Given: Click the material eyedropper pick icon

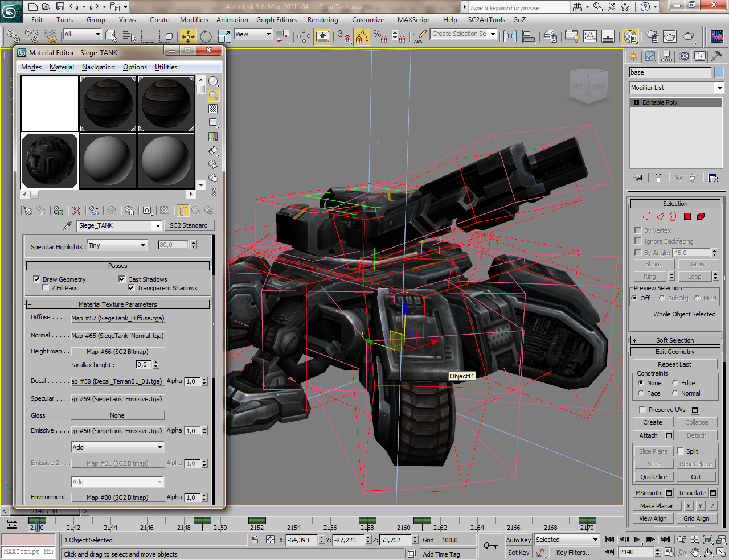Looking at the screenshot, I should tap(68, 225).
